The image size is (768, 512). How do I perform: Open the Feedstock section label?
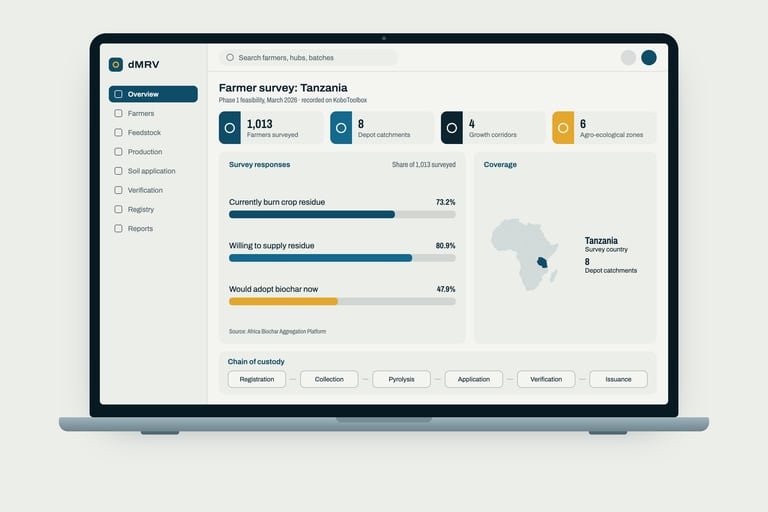point(144,132)
